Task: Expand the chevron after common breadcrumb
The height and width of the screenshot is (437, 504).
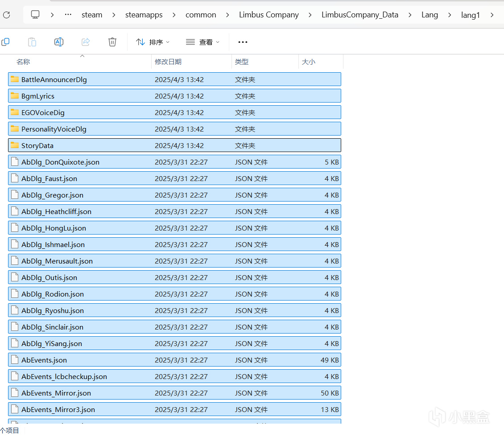Action: (227, 15)
